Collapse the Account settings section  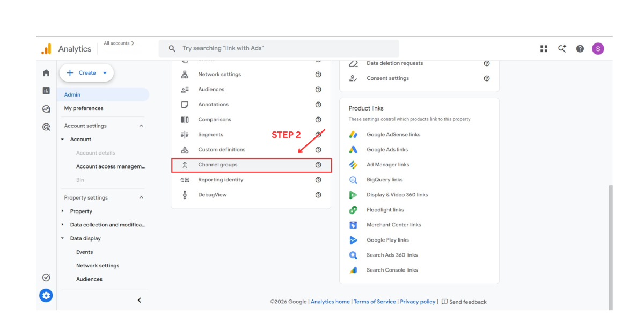click(x=141, y=126)
